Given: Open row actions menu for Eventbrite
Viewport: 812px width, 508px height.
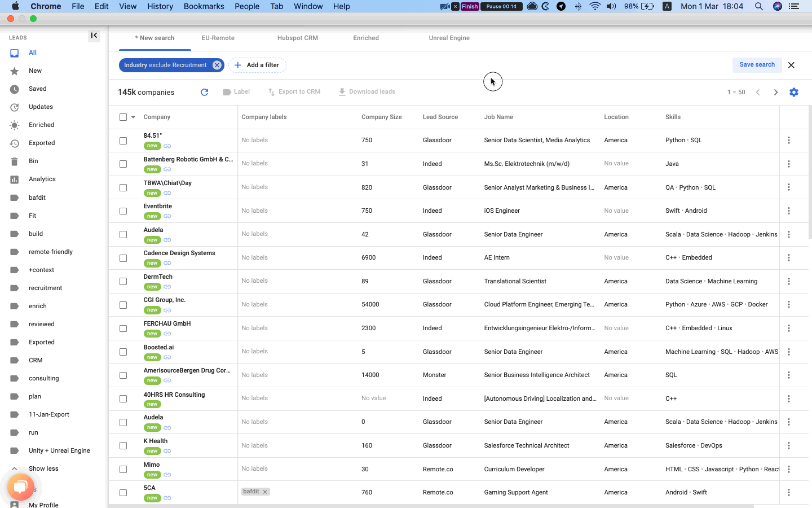Looking at the screenshot, I should (x=789, y=211).
